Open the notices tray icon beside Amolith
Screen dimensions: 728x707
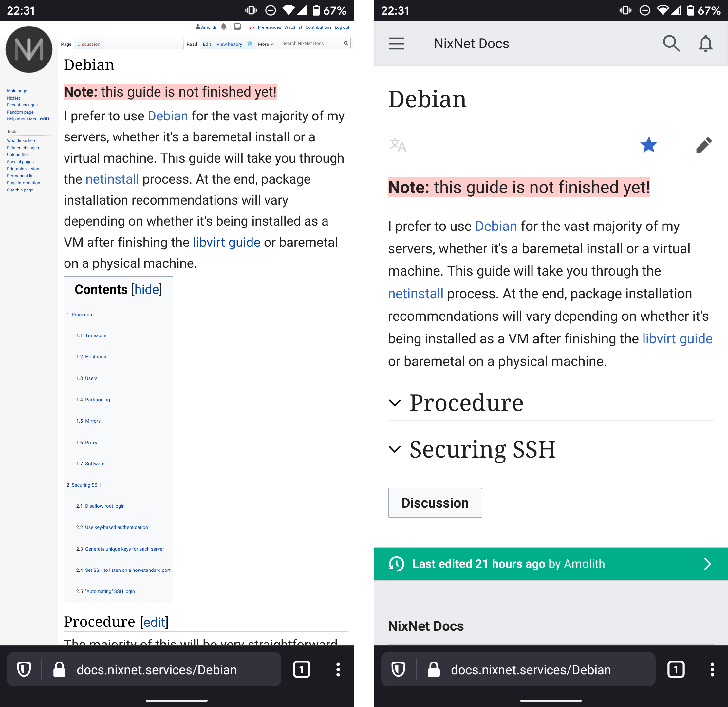click(237, 27)
